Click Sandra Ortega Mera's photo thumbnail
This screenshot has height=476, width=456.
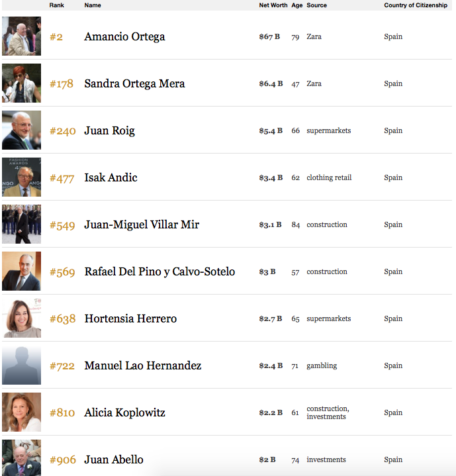point(21,83)
